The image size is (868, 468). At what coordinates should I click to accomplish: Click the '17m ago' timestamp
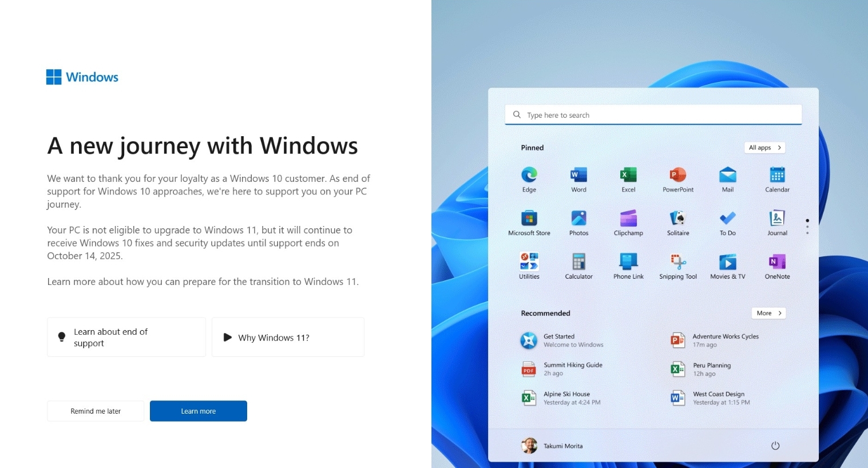tap(704, 344)
